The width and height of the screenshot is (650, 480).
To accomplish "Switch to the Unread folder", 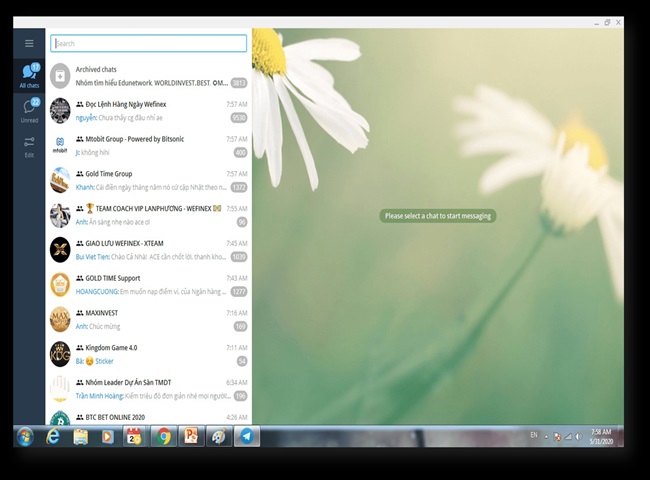I will (x=29, y=111).
